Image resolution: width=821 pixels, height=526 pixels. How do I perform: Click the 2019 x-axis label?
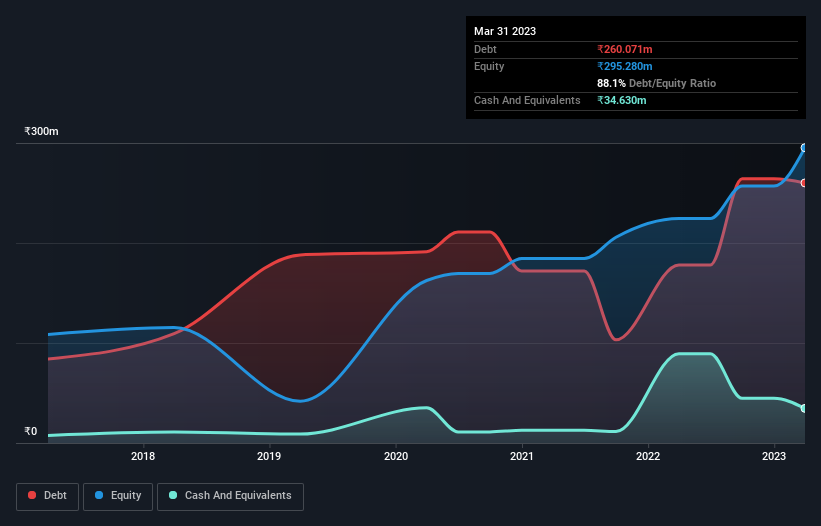click(x=269, y=456)
